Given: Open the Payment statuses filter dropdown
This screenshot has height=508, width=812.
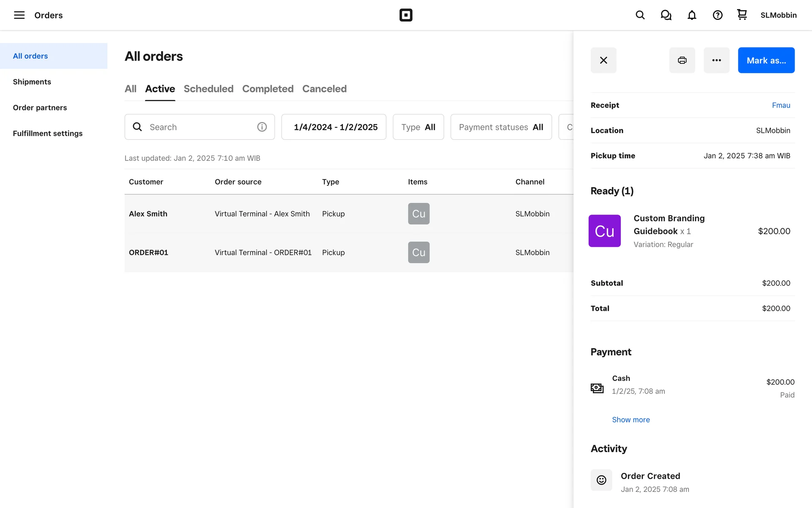Looking at the screenshot, I should [x=501, y=127].
